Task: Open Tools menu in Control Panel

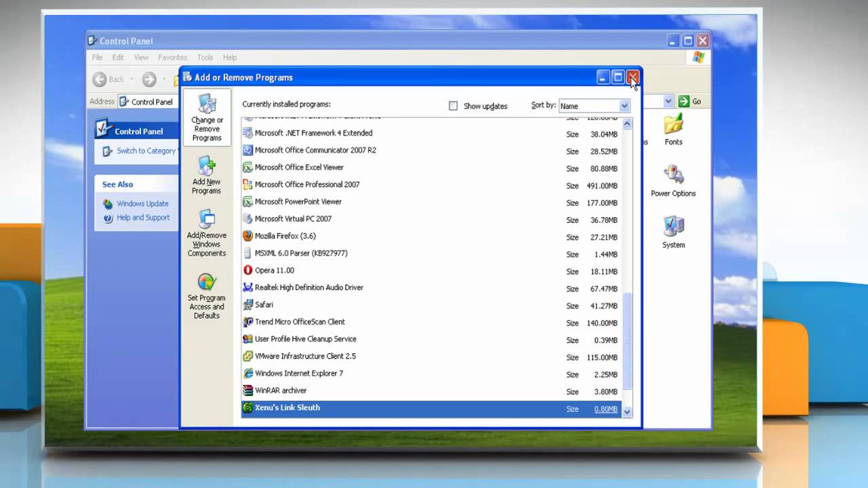Action: (x=205, y=58)
